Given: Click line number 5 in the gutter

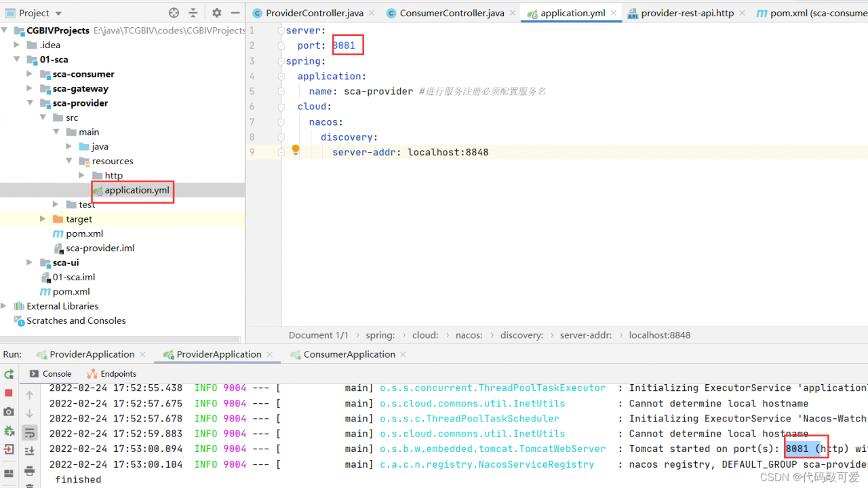Looking at the screenshot, I should point(252,92).
